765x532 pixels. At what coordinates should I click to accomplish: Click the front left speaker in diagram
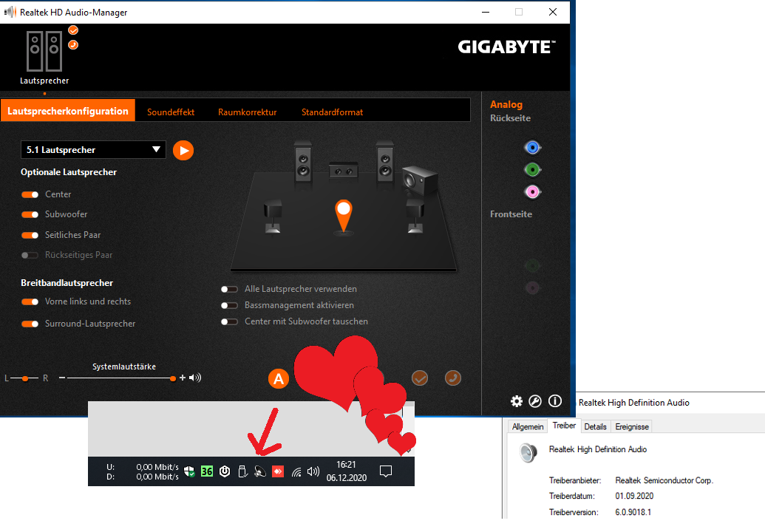point(303,161)
